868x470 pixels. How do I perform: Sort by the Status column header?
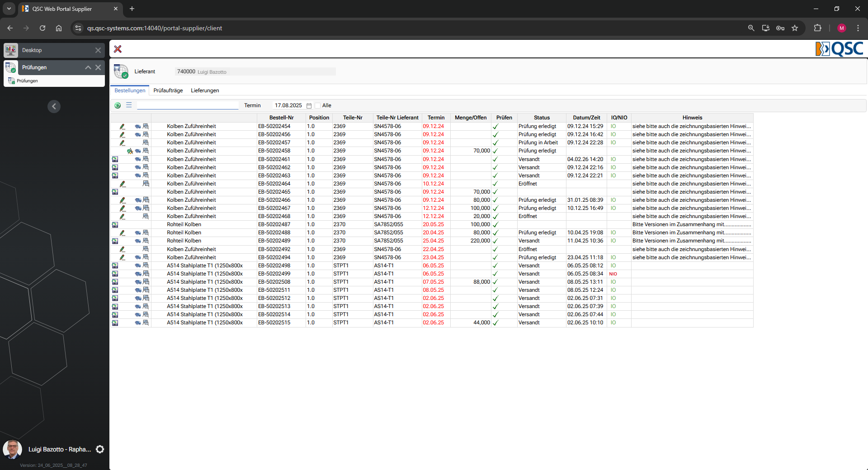[542, 118]
